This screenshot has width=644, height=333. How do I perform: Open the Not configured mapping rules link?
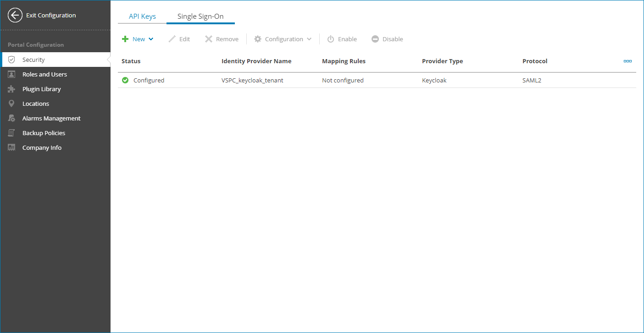click(x=343, y=80)
